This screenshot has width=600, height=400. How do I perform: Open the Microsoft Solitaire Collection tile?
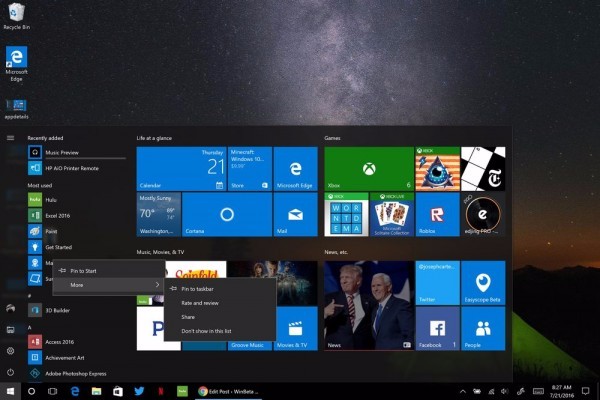[392, 214]
